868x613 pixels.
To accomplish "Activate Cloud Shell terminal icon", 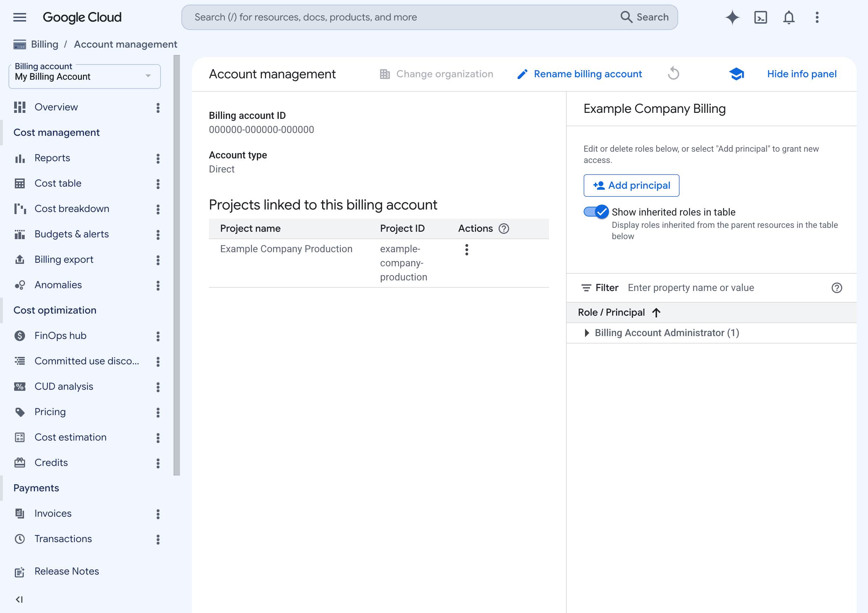I will point(761,17).
